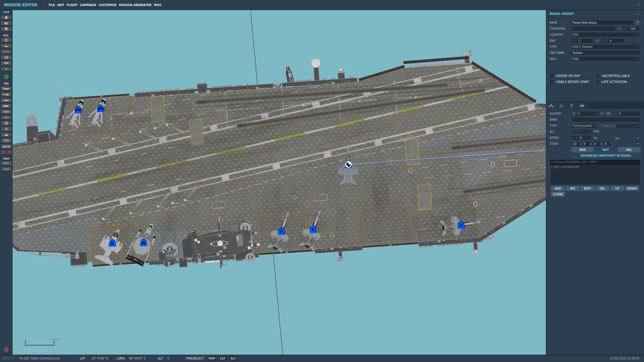The height and width of the screenshot is (362, 644).
Task: Open the CAMPAIGN menu
Action: pyautogui.click(x=88, y=5)
